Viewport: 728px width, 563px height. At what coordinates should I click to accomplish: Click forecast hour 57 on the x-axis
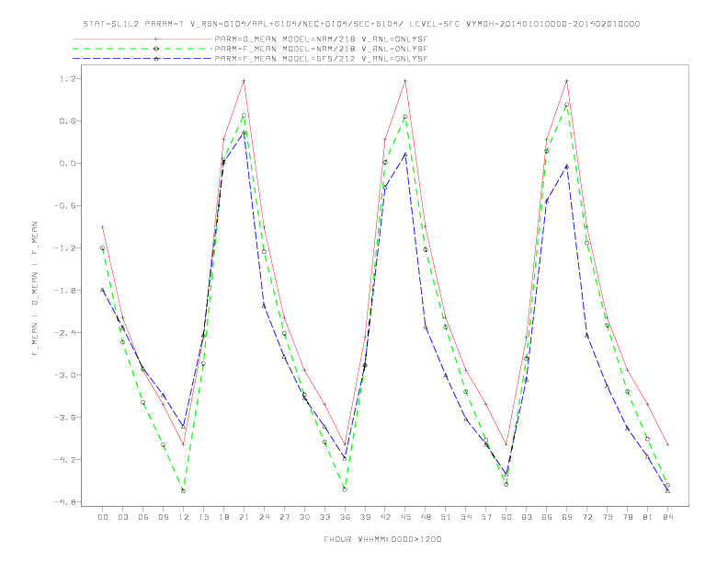tap(486, 517)
